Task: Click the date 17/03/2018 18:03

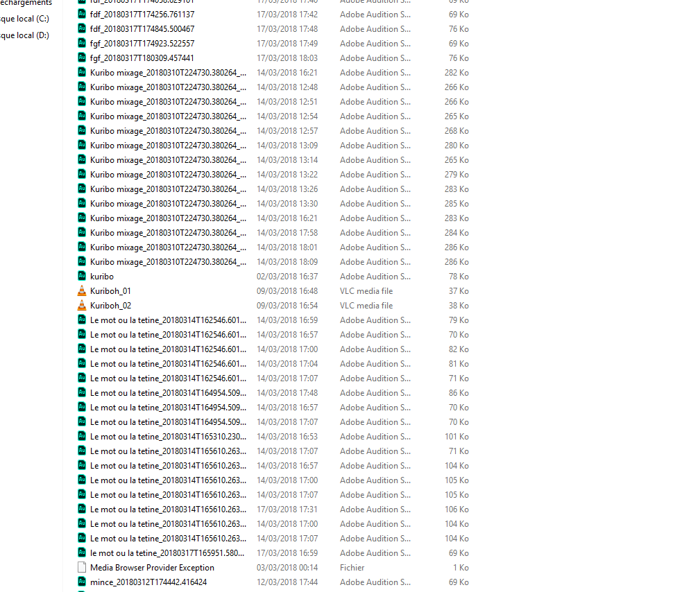Action: (287, 58)
